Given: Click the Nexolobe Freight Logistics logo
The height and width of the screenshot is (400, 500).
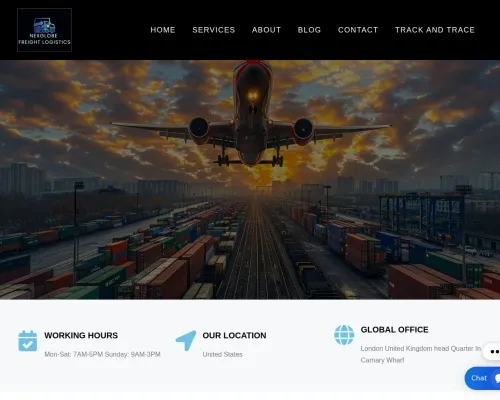Looking at the screenshot, I should point(44,30).
